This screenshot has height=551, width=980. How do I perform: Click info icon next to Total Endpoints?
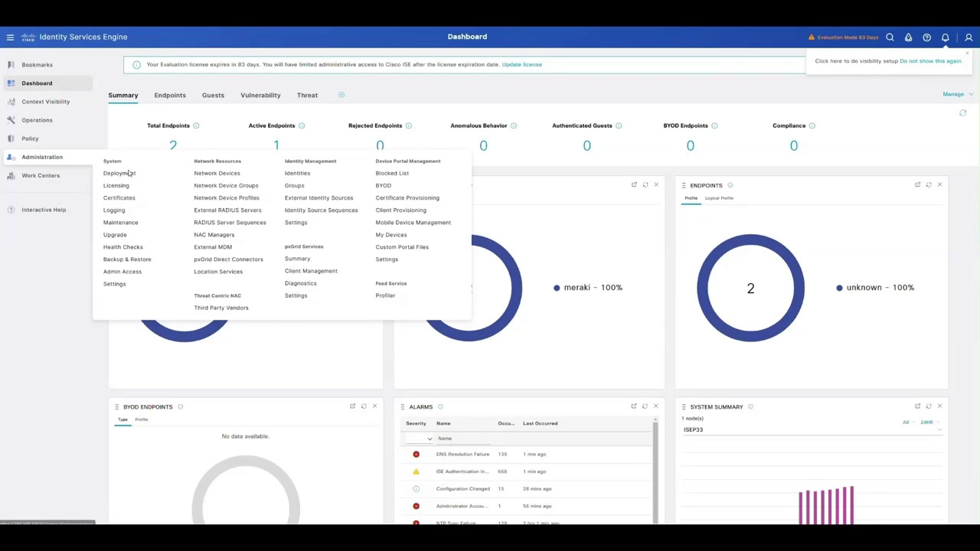196,126
